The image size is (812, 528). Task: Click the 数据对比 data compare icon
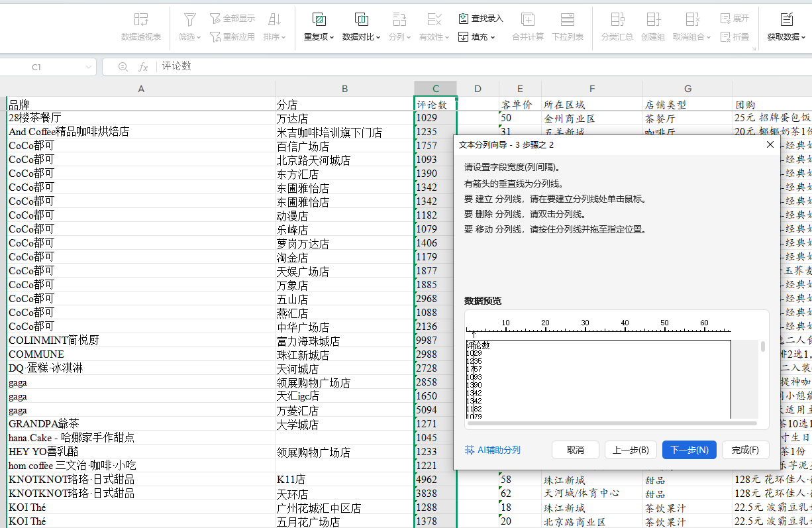(x=361, y=19)
